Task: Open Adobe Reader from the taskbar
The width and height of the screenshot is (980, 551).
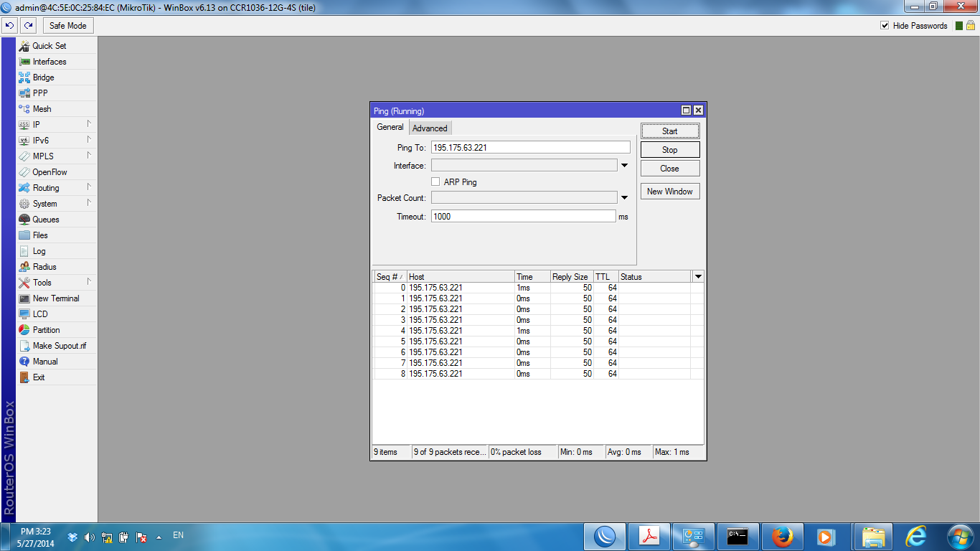Action: 649,537
